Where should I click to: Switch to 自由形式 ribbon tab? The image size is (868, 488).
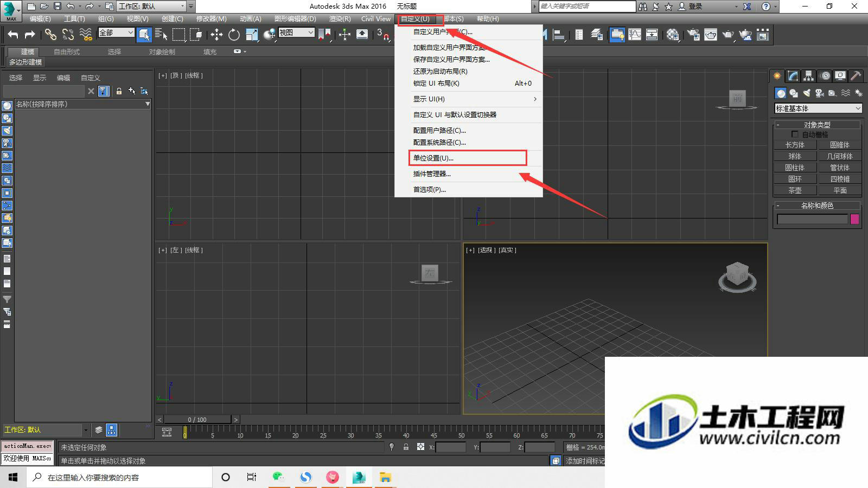[67, 52]
